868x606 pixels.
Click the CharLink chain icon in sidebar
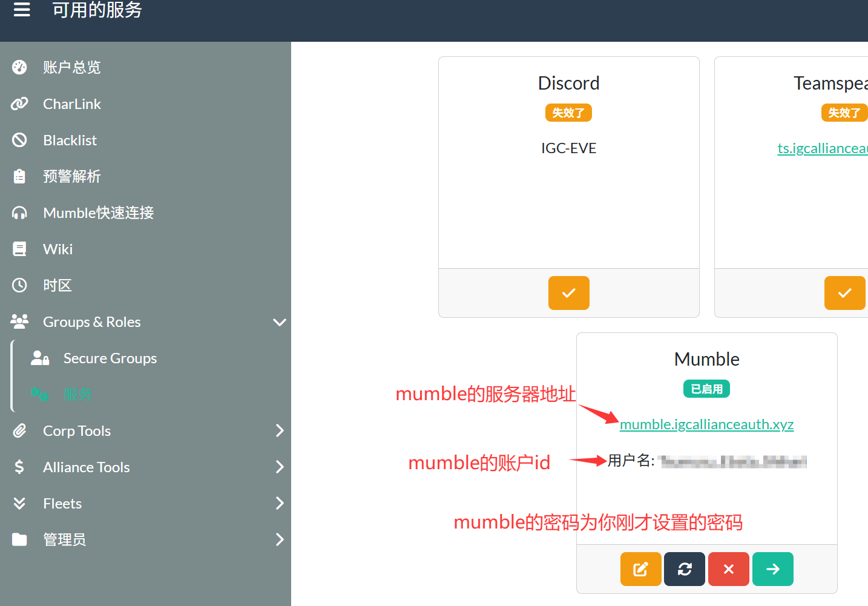click(19, 104)
